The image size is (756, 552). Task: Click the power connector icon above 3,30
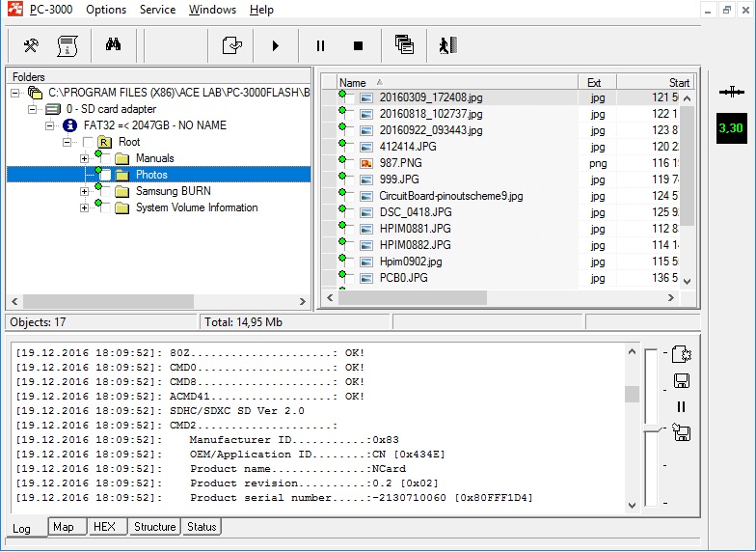click(732, 92)
